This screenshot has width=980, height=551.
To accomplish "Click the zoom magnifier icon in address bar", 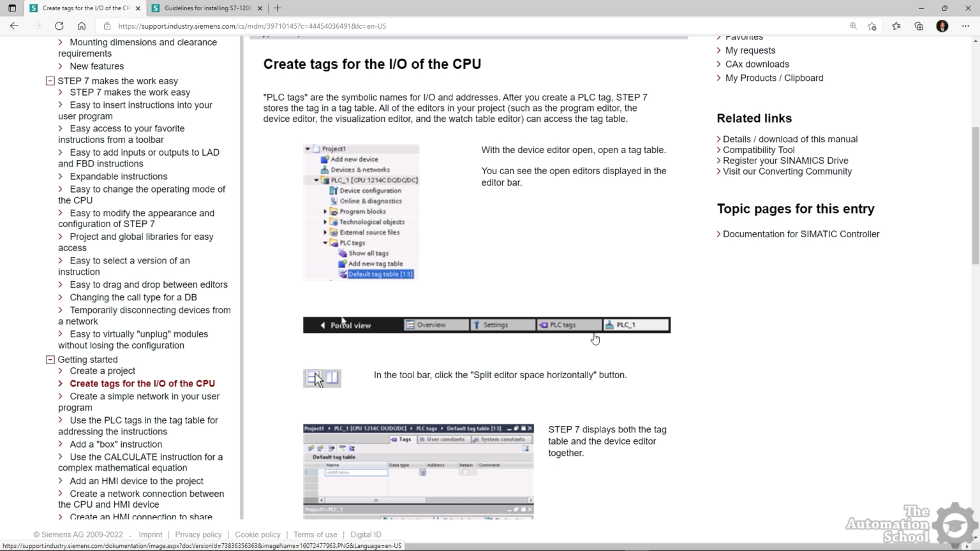I will 853,26.
